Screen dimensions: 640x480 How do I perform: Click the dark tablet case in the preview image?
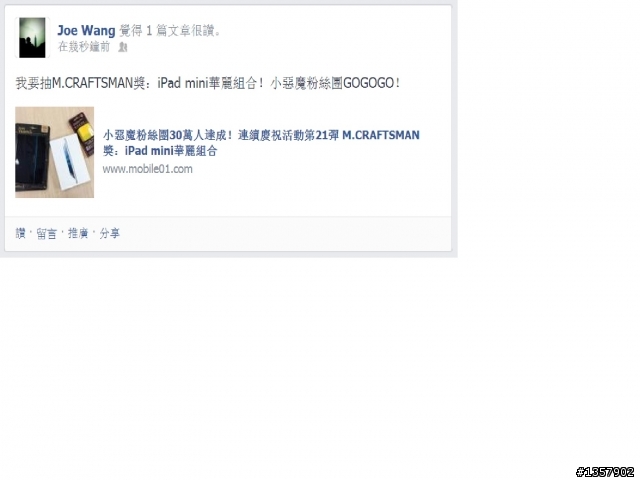tap(32, 158)
